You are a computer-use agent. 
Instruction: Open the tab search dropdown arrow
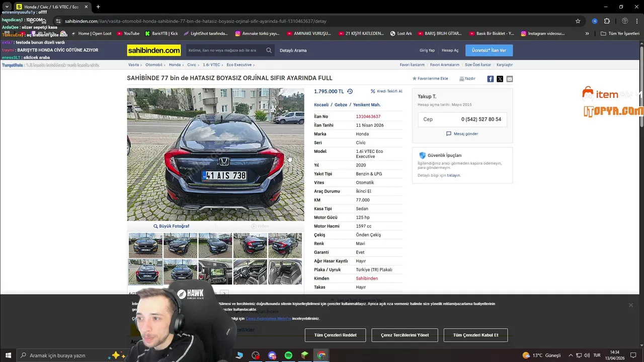[x=7, y=7]
